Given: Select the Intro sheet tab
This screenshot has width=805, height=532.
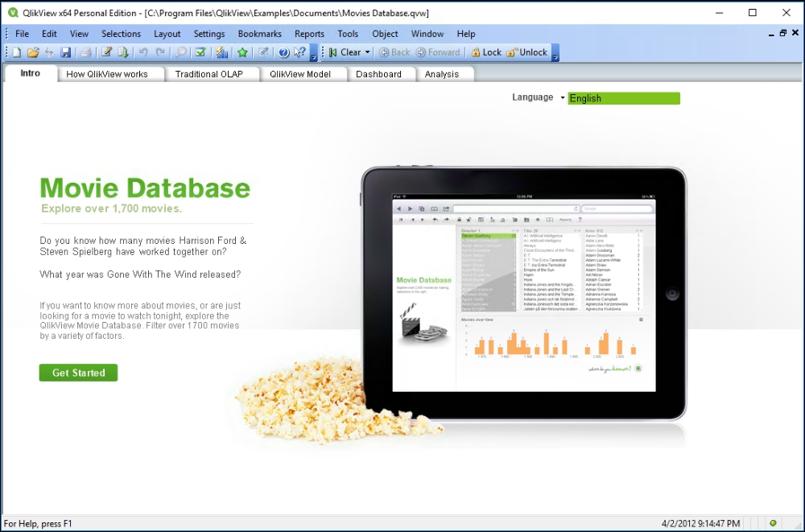Looking at the screenshot, I should click(31, 73).
